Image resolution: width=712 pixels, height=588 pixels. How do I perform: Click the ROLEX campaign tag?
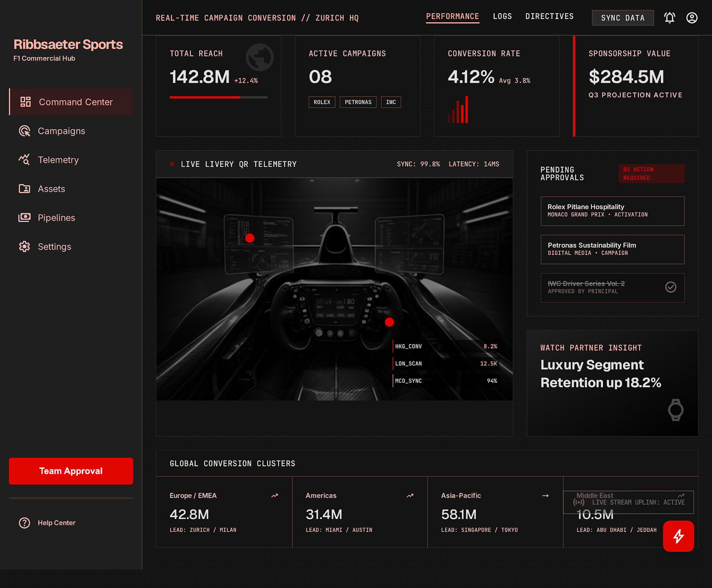[322, 102]
